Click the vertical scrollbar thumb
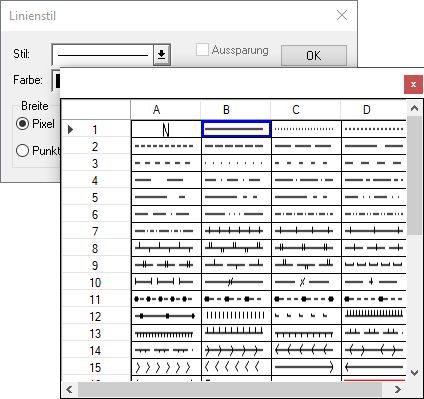The height and width of the screenshot is (399, 424). click(414, 175)
